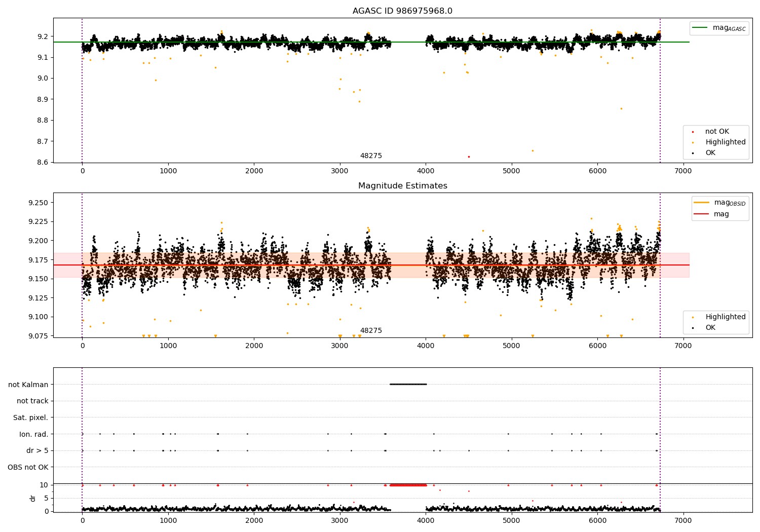This screenshot has height=532, width=760.
Task: Click the orange mag OBSID legend line sample
Action: point(702,203)
